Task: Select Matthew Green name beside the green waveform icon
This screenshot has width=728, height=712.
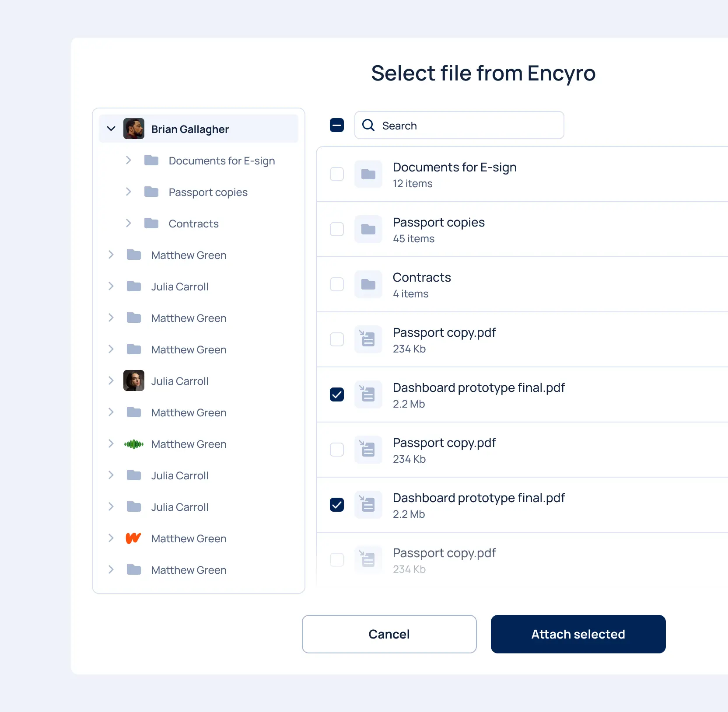Action: (189, 444)
